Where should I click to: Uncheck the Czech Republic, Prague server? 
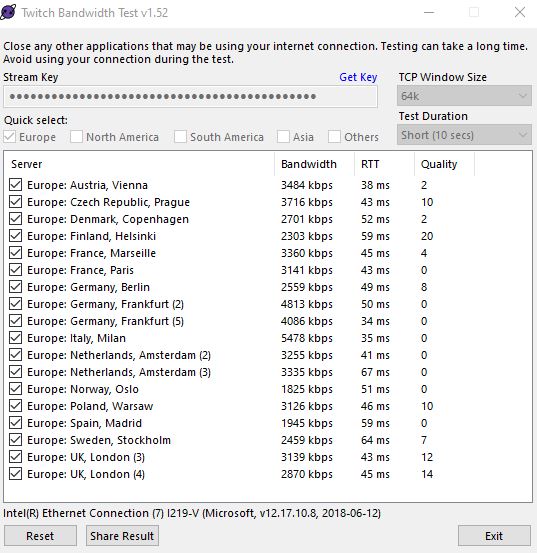pos(16,201)
